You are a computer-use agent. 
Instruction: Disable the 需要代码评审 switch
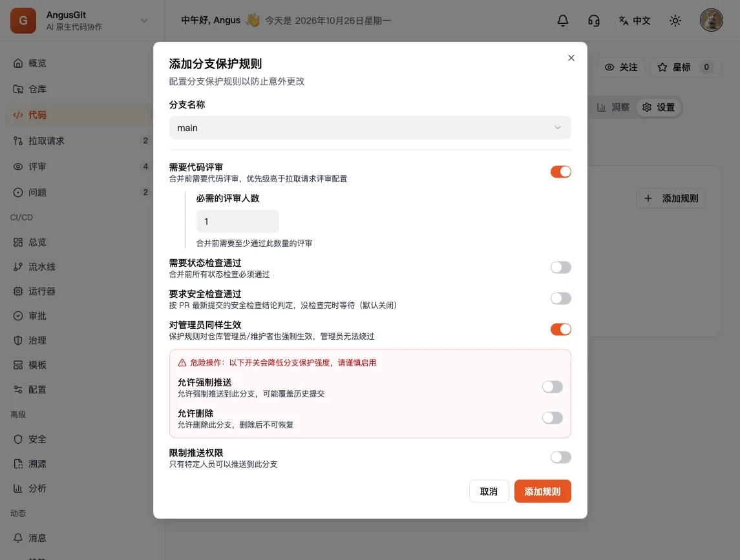point(561,172)
